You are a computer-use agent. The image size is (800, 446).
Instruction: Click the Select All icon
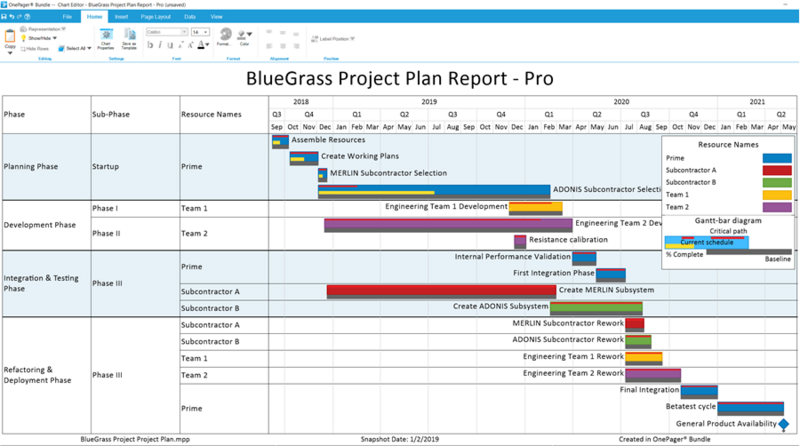[x=61, y=48]
